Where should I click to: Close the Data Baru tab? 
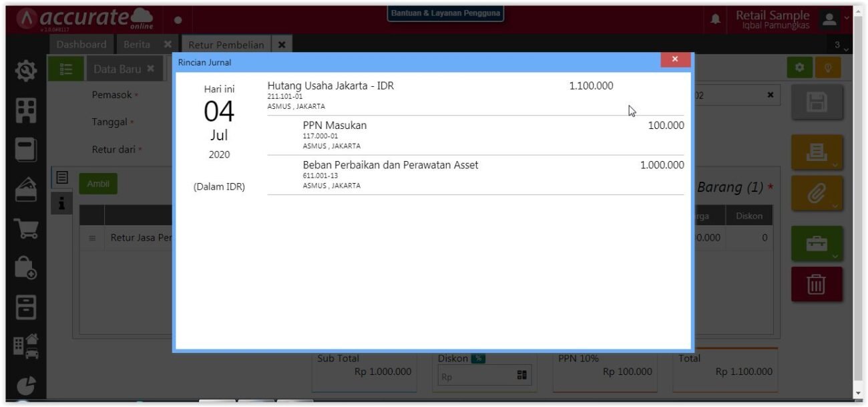150,68
